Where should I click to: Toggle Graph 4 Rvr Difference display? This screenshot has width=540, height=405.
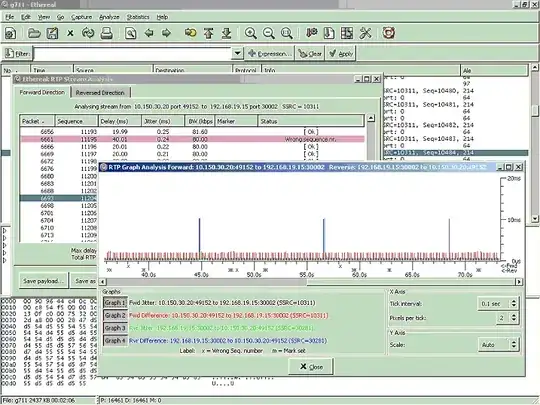pyautogui.click(x=115, y=340)
